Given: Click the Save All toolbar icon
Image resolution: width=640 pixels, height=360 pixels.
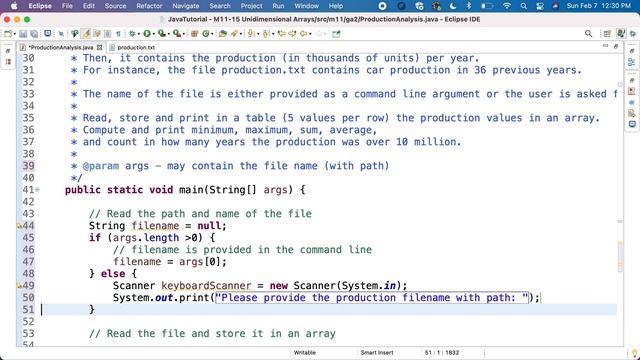Looking at the screenshot, I should [x=34, y=34].
